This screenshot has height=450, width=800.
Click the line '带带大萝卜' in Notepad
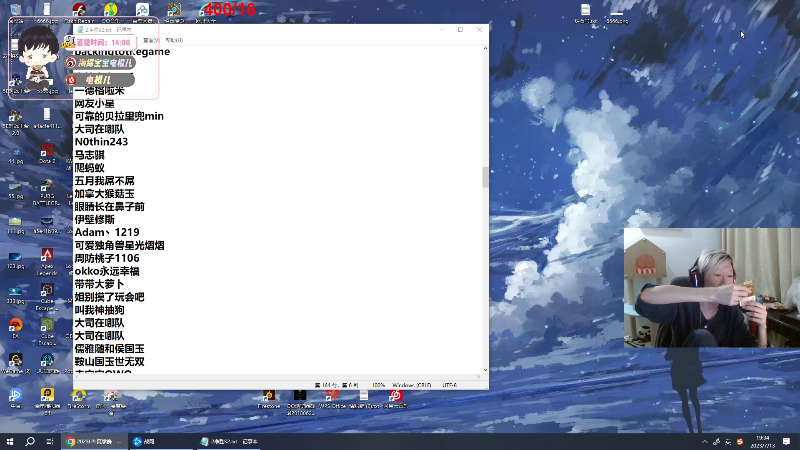tap(99, 284)
